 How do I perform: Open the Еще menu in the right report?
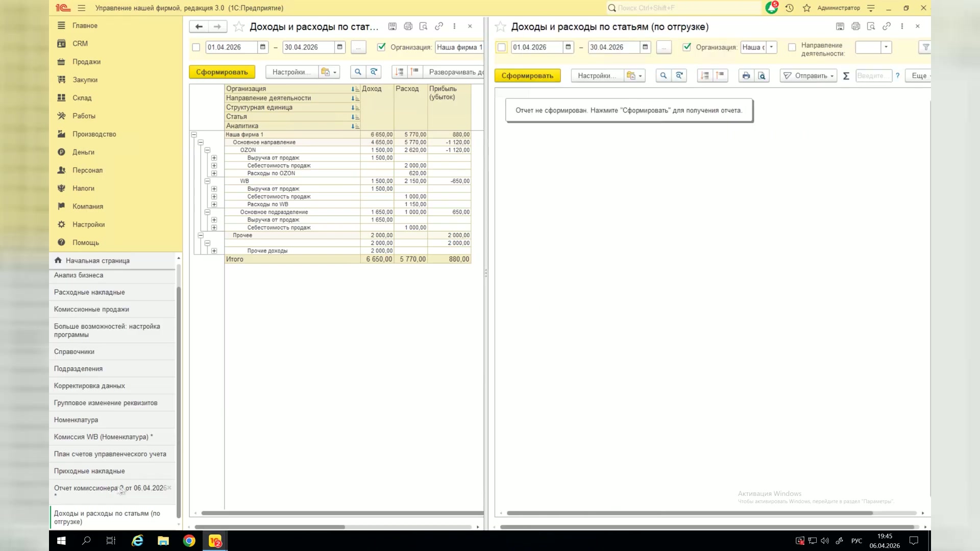point(919,76)
